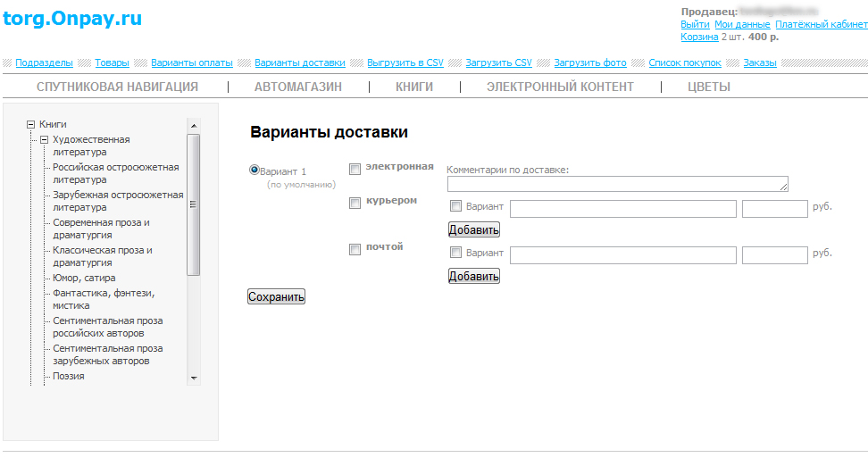Collapse the Книги tree node
The height and width of the screenshot is (466, 868).
[31, 125]
